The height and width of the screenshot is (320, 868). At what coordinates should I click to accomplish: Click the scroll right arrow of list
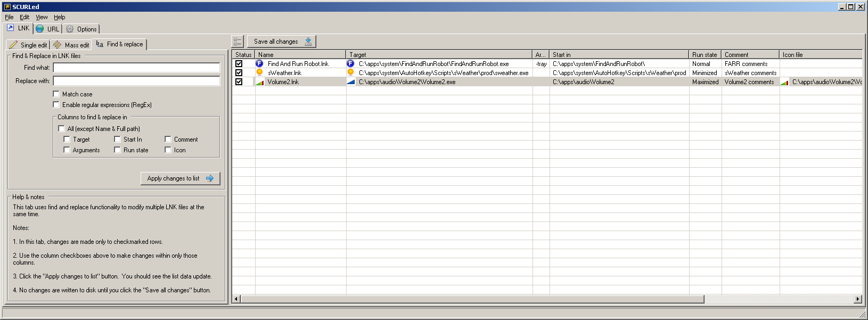pyautogui.click(x=858, y=299)
